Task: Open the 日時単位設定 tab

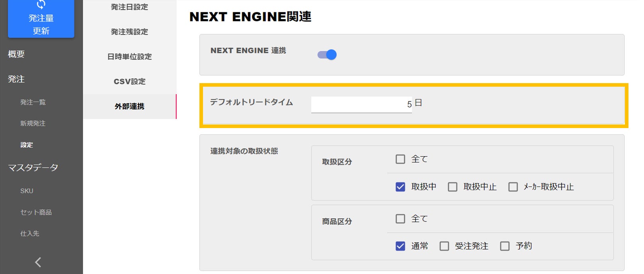Action: pos(129,56)
